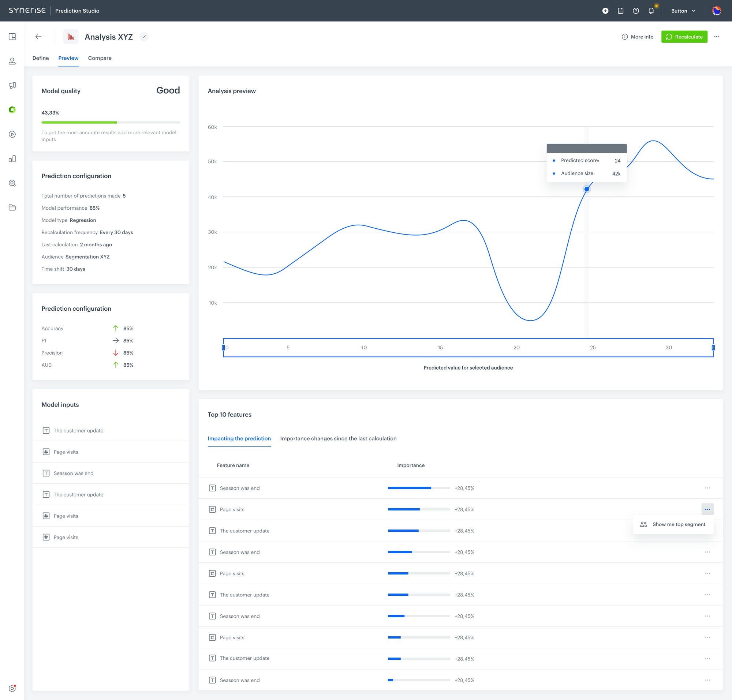Click the back arrow beside Analysis XYZ
The height and width of the screenshot is (700, 732).
[39, 37]
